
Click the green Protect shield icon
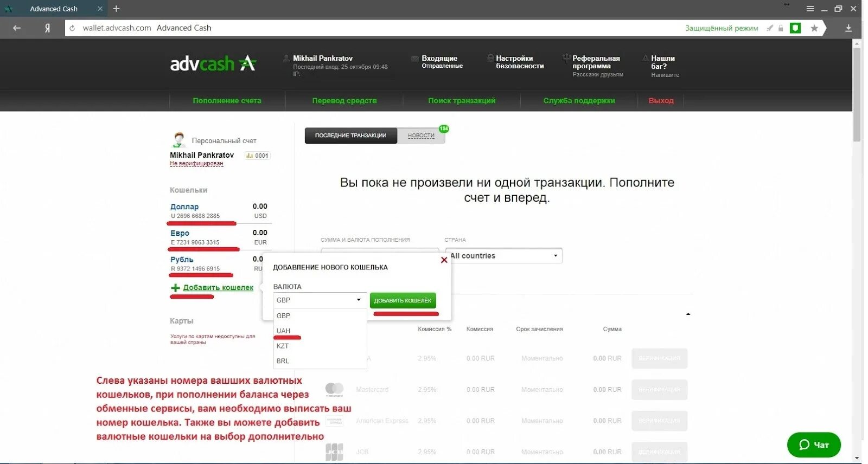(x=795, y=28)
